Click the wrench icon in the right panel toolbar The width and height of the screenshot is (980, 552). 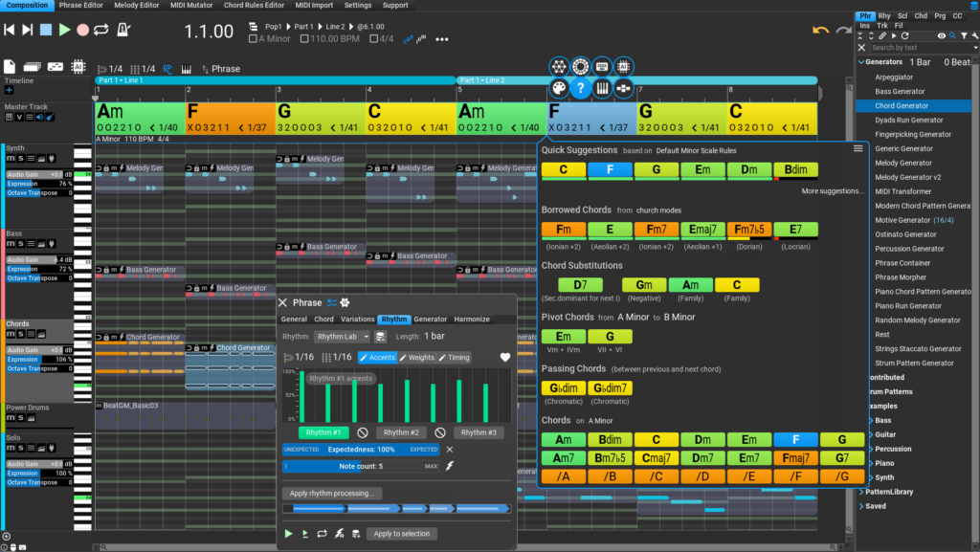[x=975, y=36]
